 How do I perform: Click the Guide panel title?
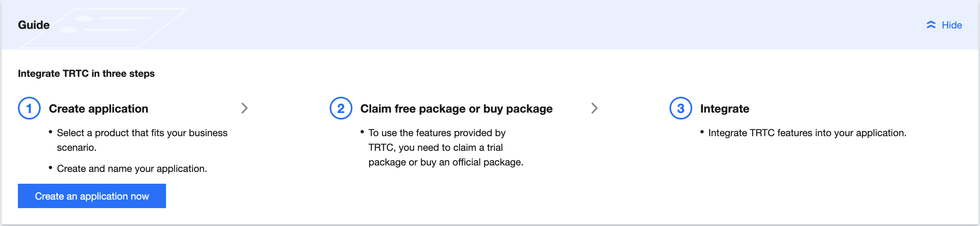(x=34, y=25)
